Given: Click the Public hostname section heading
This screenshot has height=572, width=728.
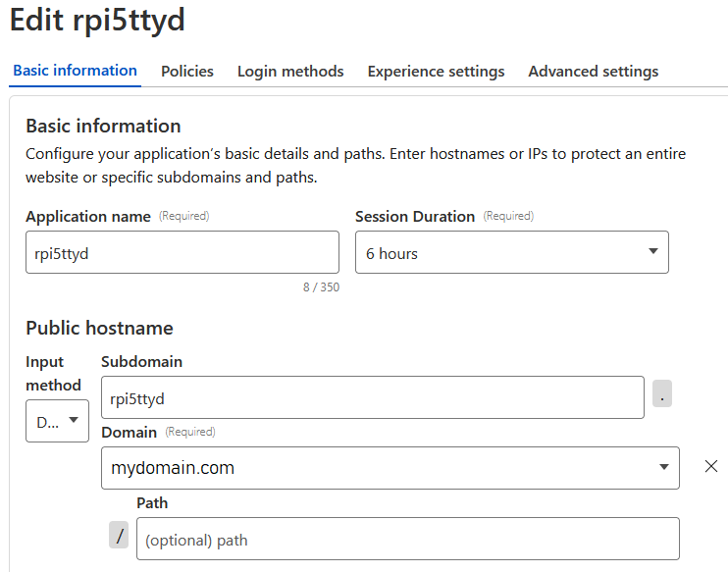Looking at the screenshot, I should tap(99, 328).
